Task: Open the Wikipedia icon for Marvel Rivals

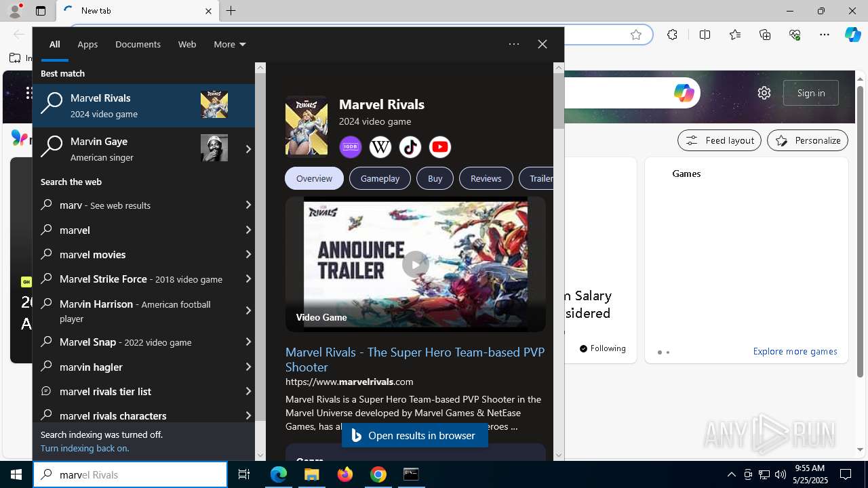Action: tap(380, 147)
